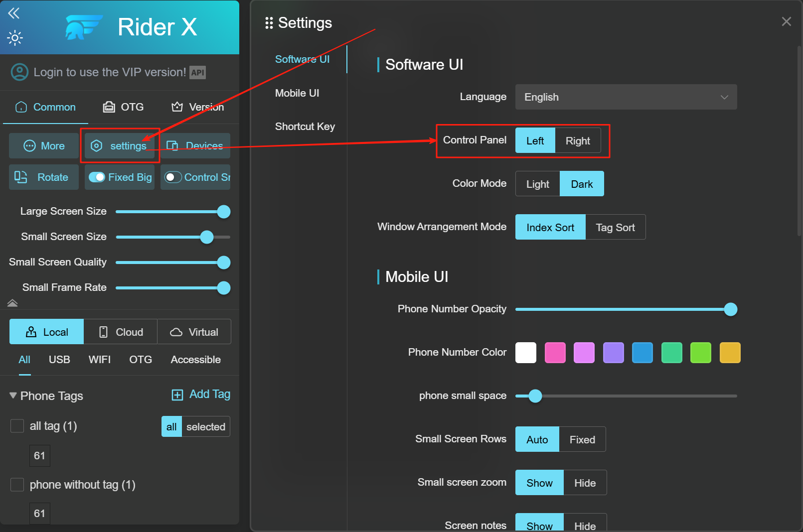The width and height of the screenshot is (803, 532).
Task: Adjust Small Frame Rate slider handle
Action: [x=224, y=288]
